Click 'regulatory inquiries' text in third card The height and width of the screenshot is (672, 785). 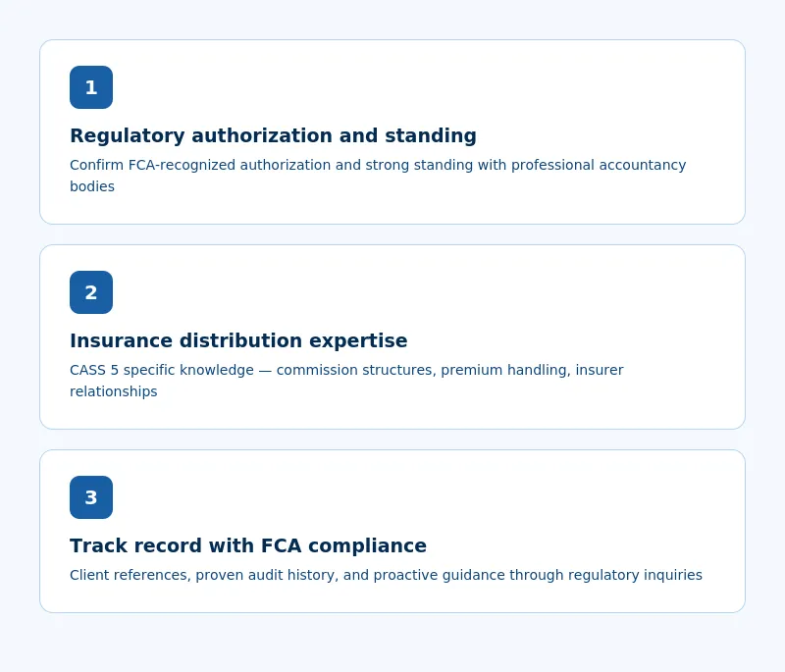[x=635, y=576]
